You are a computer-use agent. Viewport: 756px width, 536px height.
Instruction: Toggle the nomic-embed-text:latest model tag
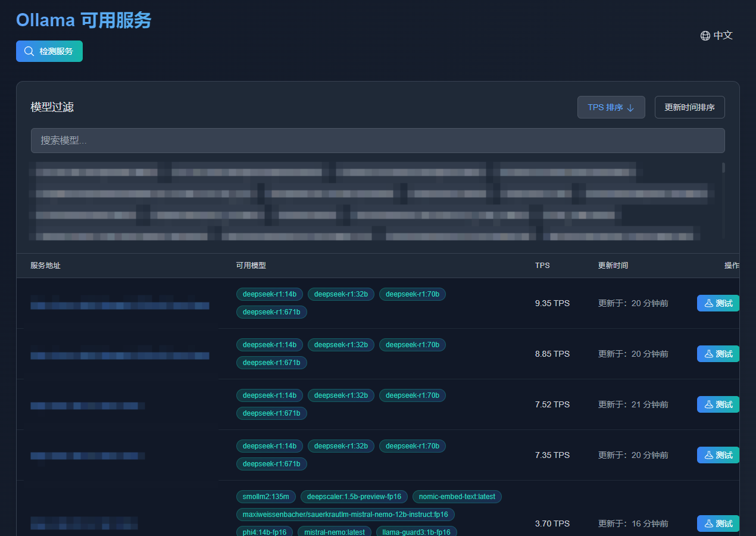(457, 496)
